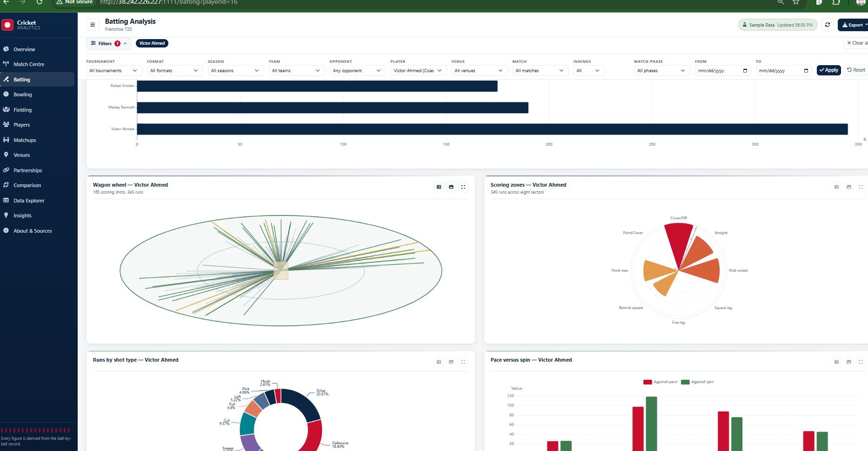This screenshot has height=451, width=868.
Task: Save Wagon wheel chart as image
Action: [451, 187]
